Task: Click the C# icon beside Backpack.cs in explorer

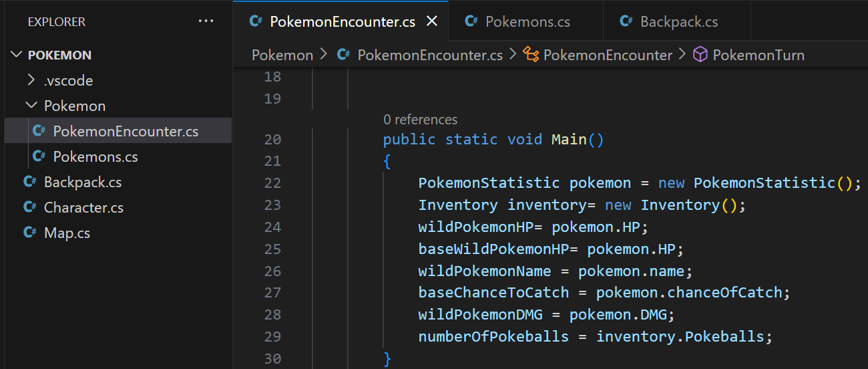Action: pyautogui.click(x=29, y=182)
